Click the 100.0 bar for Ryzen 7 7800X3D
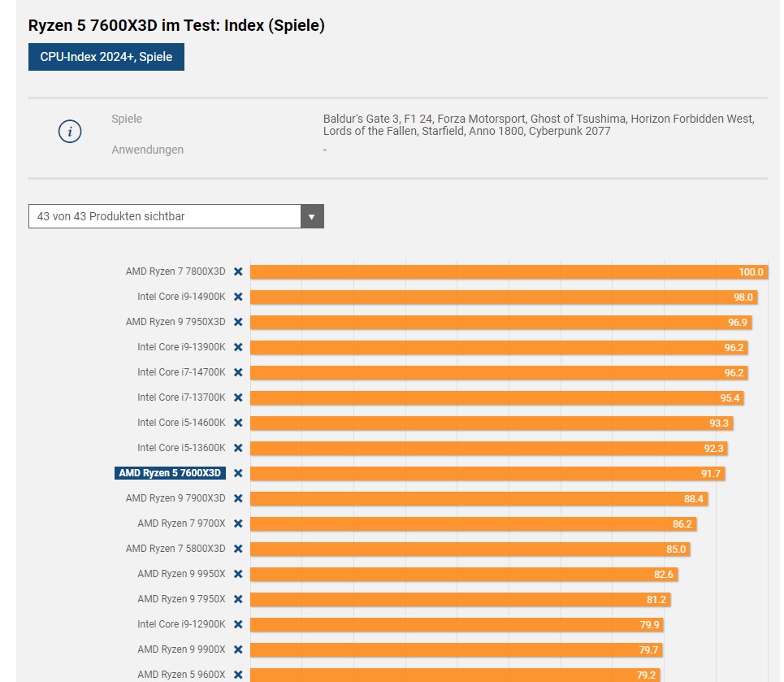 click(509, 271)
